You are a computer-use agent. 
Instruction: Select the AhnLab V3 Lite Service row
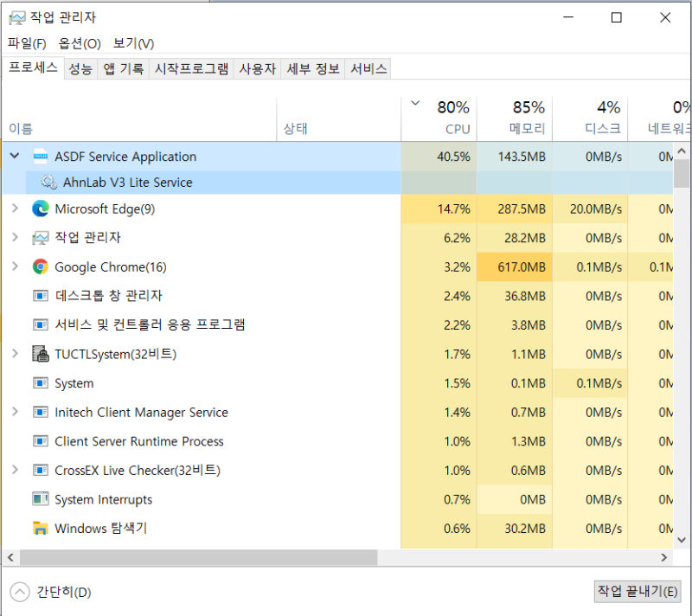tap(337, 183)
